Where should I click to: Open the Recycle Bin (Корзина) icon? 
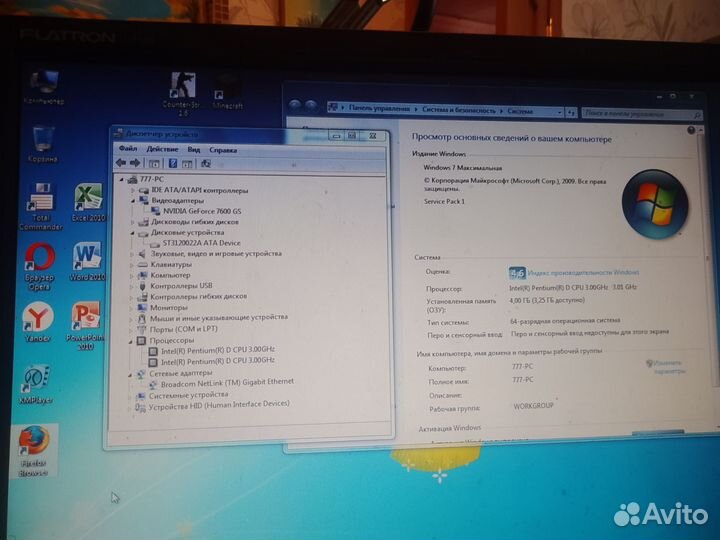43,140
